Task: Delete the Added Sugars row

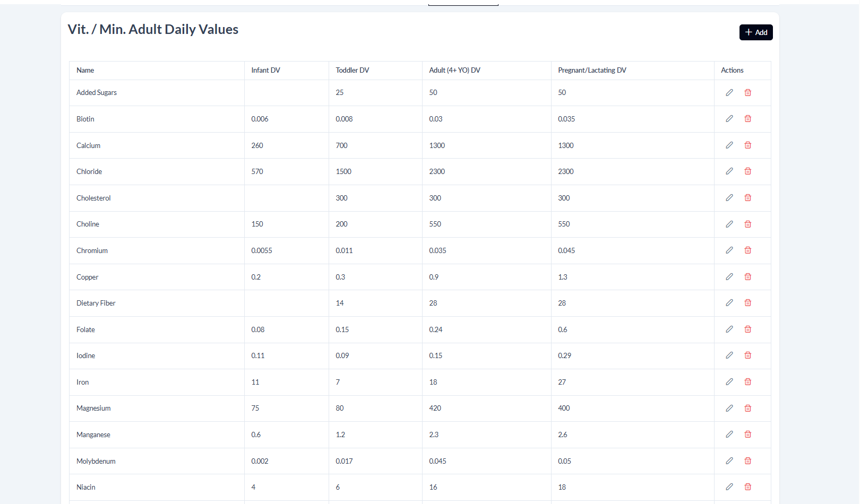Action: click(748, 92)
